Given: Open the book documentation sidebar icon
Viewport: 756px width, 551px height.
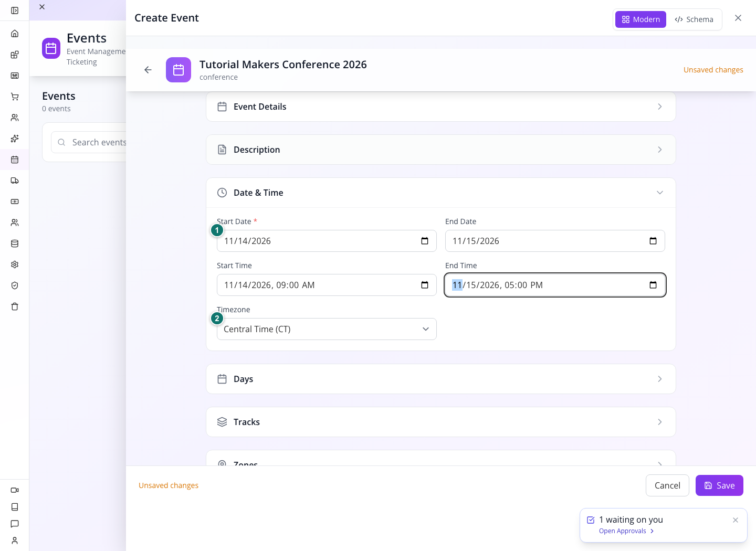Looking at the screenshot, I should click(15, 507).
